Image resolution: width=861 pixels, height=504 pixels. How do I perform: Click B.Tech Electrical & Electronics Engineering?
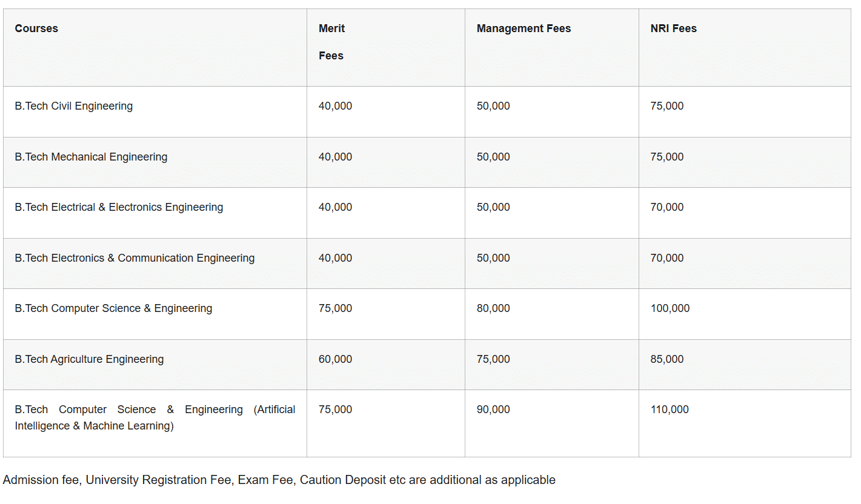point(119,207)
